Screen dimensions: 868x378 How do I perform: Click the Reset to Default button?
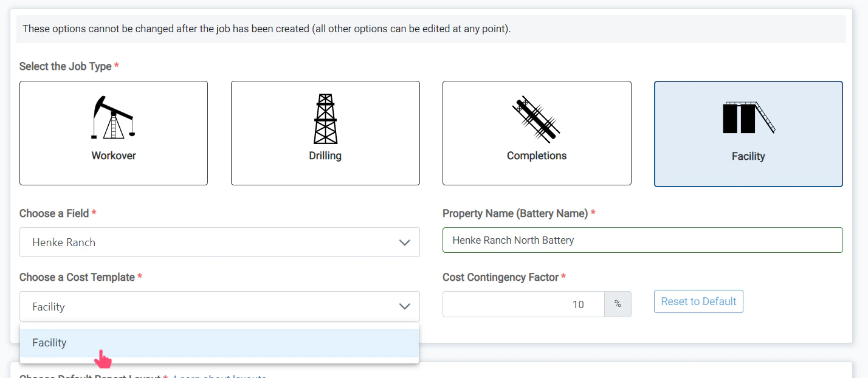click(x=698, y=301)
